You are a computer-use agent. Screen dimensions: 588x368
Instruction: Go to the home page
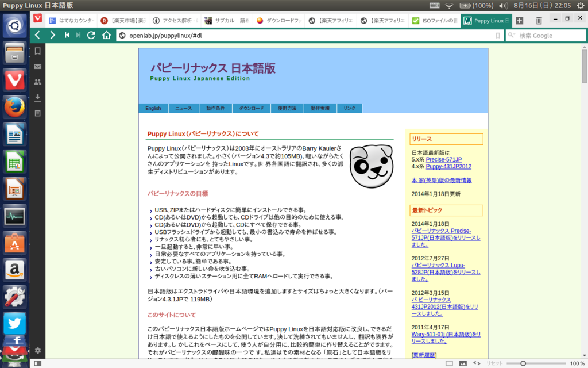coord(107,35)
